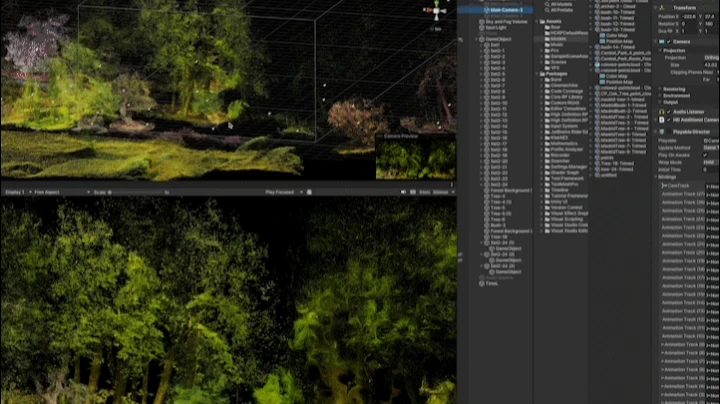Select Set2-1 object icon in Hierarchy

coord(487,51)
